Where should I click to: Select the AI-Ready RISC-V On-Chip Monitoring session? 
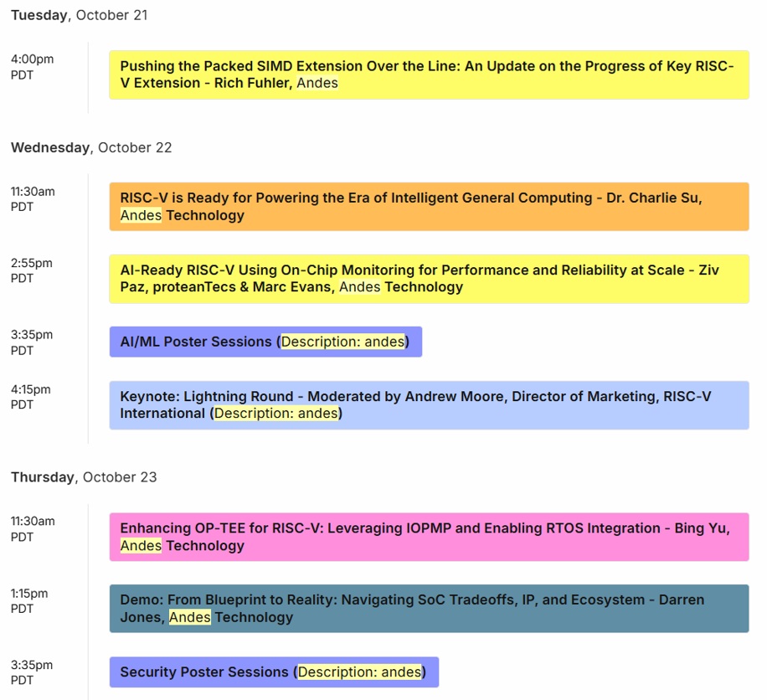(428, 279)
